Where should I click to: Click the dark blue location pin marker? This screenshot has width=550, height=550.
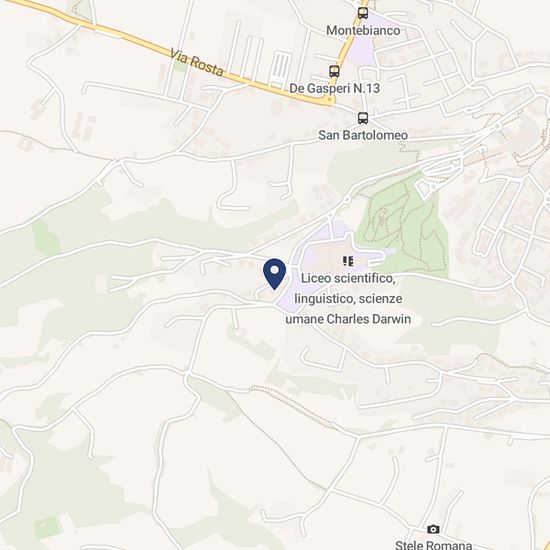pyautogui.click(x=274, y=274)
